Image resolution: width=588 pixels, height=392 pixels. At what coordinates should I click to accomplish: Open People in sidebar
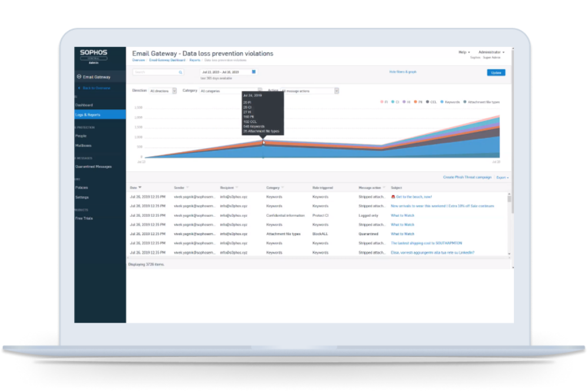click(81, 136)
